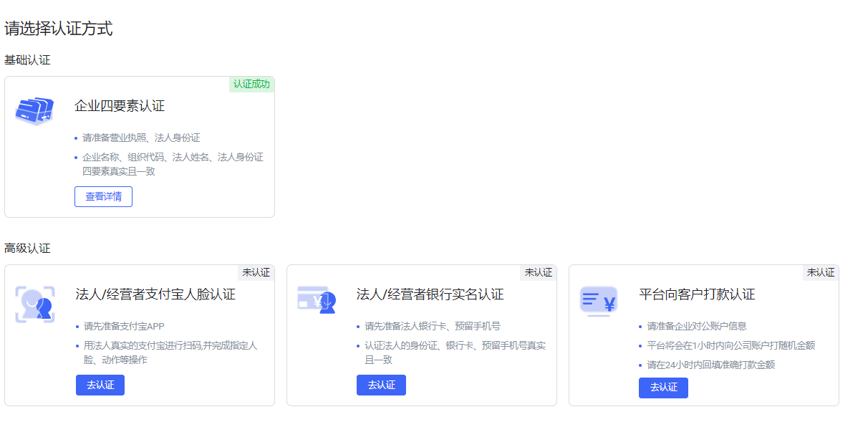
Task: Click text 请先准备支付宝APP
Action: click(124, 326)
